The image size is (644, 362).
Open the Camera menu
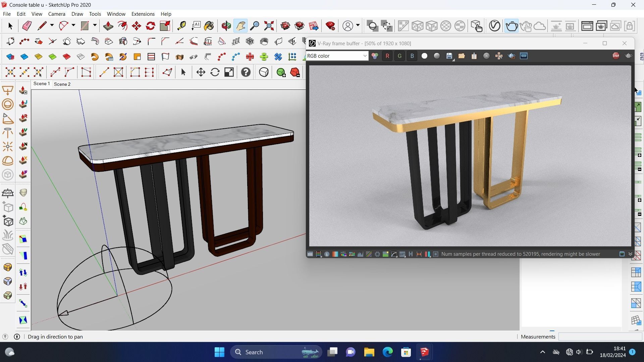(57, 14)
